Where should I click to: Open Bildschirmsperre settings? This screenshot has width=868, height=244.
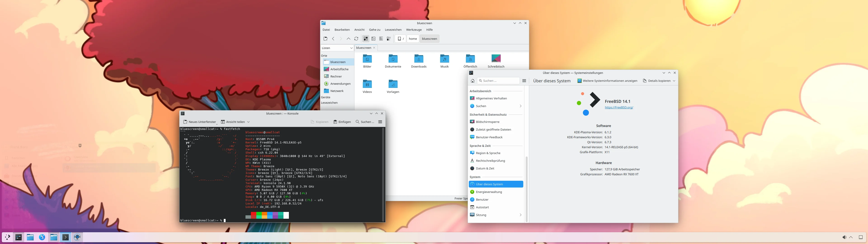click(x=496, y=122)
